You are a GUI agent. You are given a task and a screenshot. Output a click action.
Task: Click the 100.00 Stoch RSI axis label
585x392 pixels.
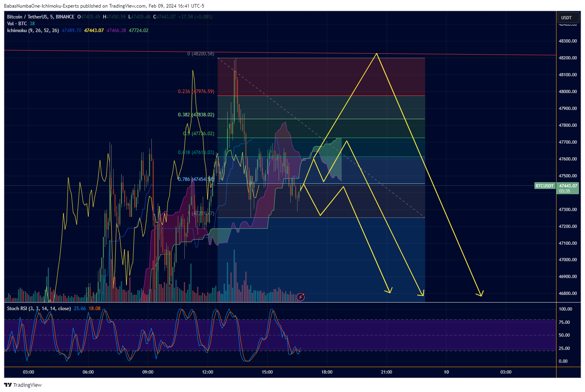point(566,309)
